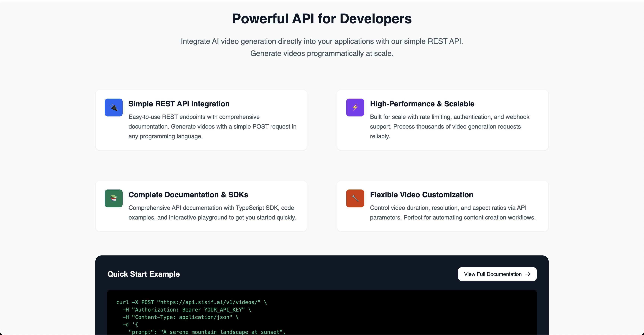Click the purple lightning bolt icon
The width and height of the screenshot is (644, 335).
355,108
